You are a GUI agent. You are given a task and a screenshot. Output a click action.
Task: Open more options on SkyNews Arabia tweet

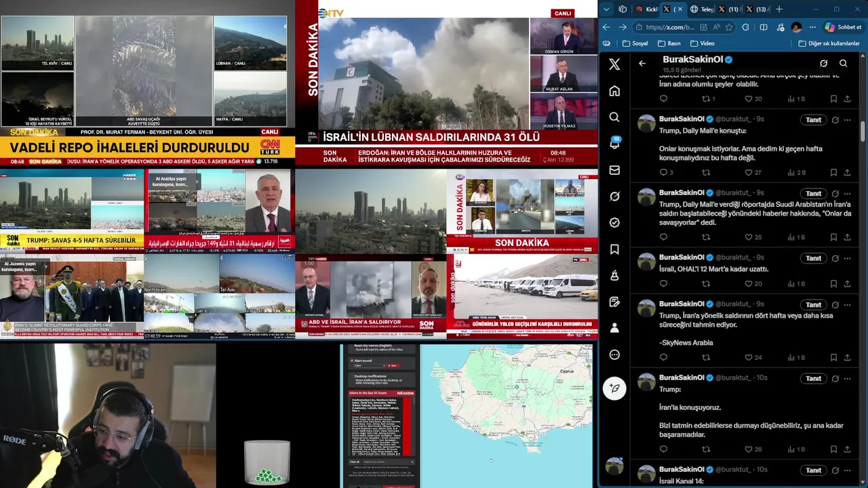coord(847,305)
